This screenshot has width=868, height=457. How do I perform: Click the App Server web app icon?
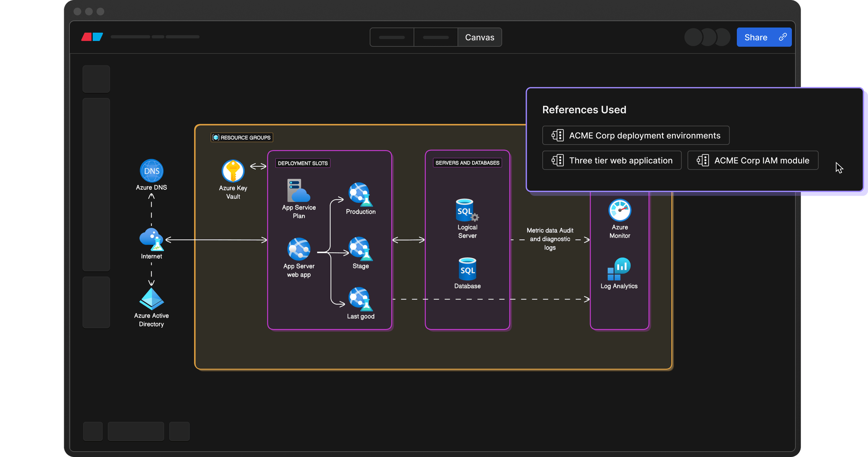click(x=298, y=249)
